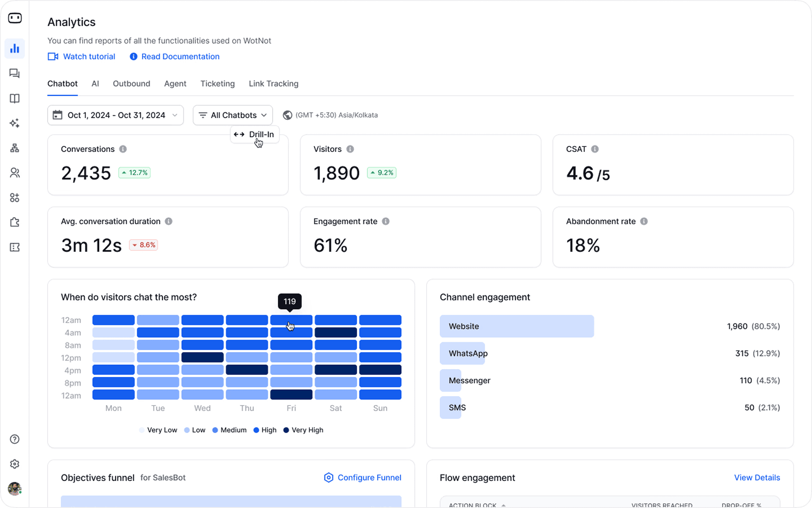Open the knowledge base book icon
812x508 pixels.
click(15, 98)
